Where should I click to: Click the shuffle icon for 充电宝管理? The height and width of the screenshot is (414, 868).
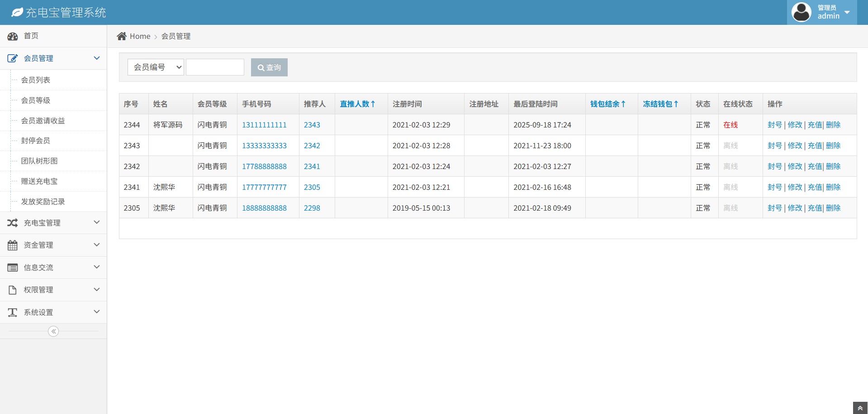pyautogui.click(x=13, y=223)
